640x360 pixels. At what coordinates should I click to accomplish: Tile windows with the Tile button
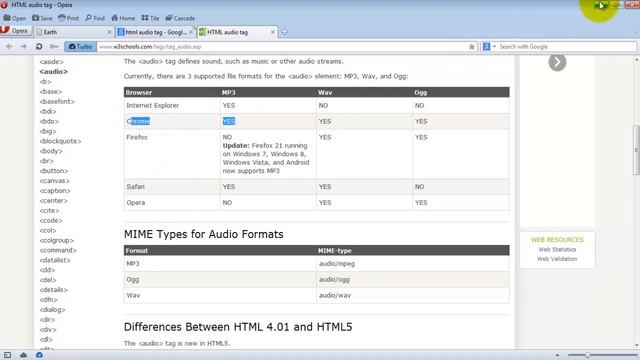[x=150, y=18]
